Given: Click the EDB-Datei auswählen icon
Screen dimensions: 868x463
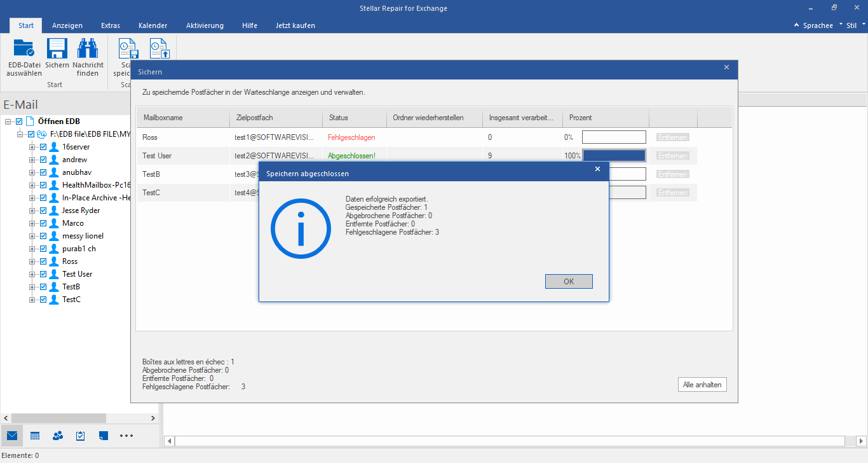Looking at the screenshot, I should 24,49.
